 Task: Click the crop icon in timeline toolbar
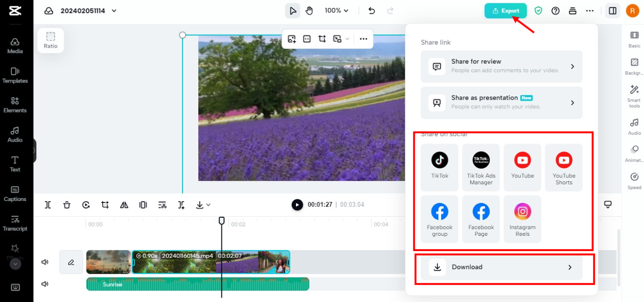coord(105,205)
